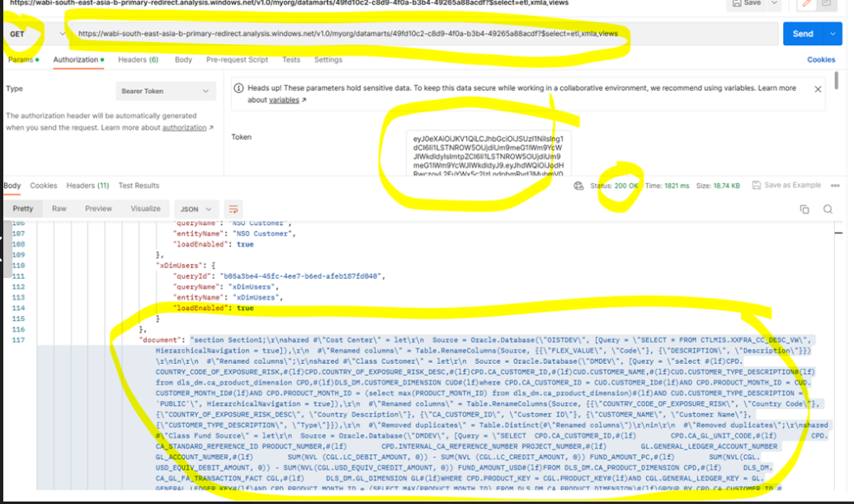The image size is (854, 504).
Task: Open the Tests tab
Action: pyautogui.click(x=291, y=60)
